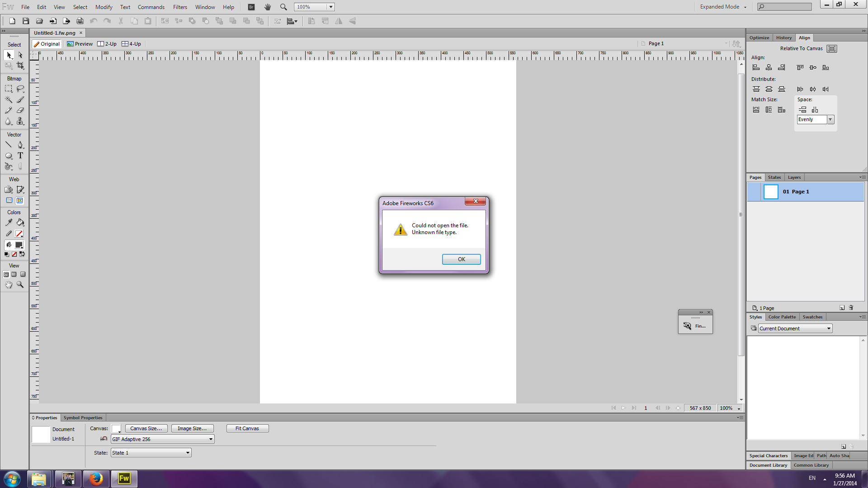
Task: Select the Pen tool
Action: [x=20, y=145]
